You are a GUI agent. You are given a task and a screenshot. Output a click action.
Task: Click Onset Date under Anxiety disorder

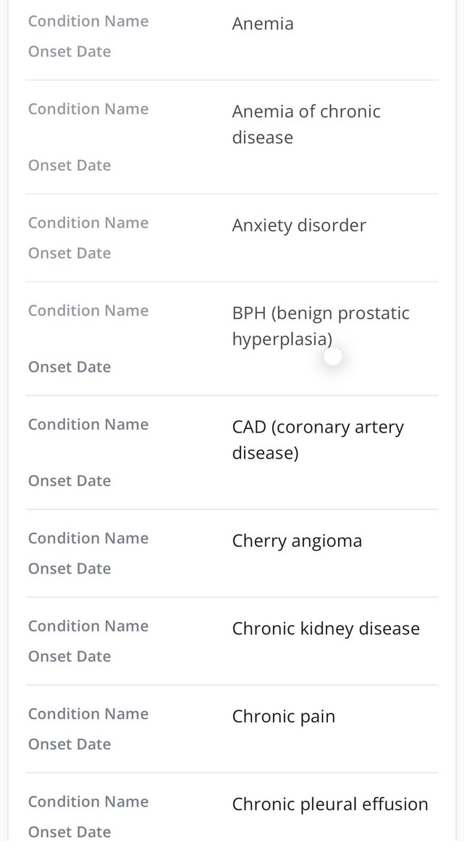tap(69, 253)
